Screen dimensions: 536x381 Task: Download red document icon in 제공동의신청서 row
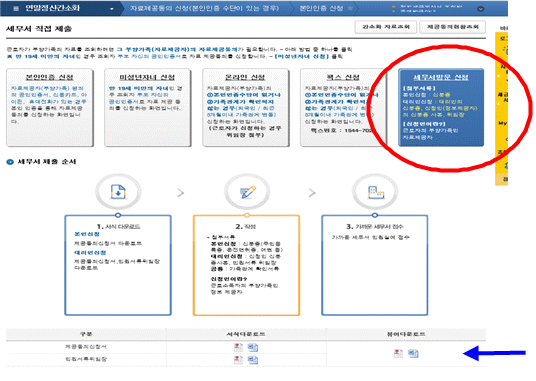tap(238, 347)
